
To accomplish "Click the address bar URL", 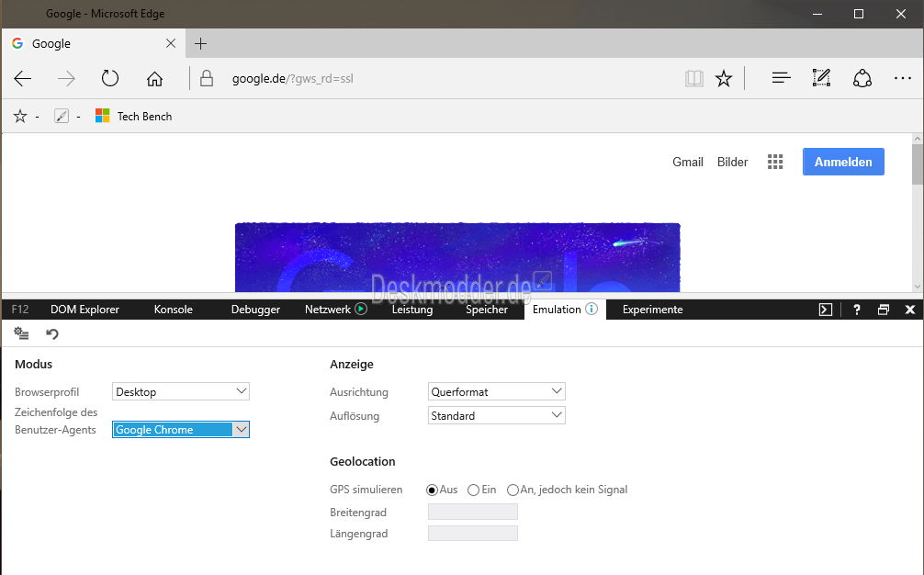I will click(292, 78).
